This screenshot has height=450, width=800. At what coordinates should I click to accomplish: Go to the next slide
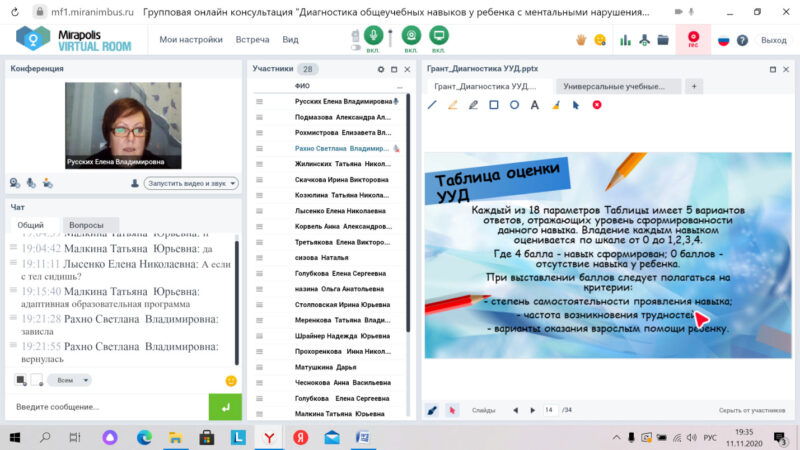click(x=533, y=410)
